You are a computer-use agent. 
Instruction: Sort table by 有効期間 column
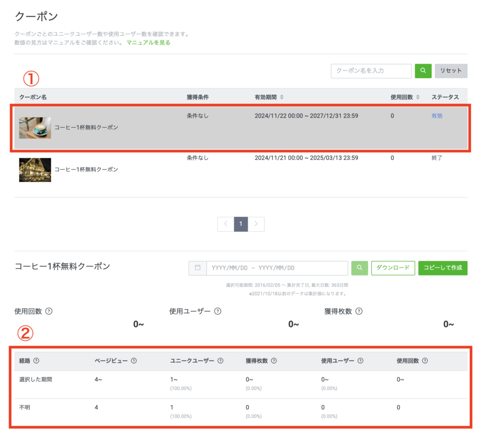[282, 97]
